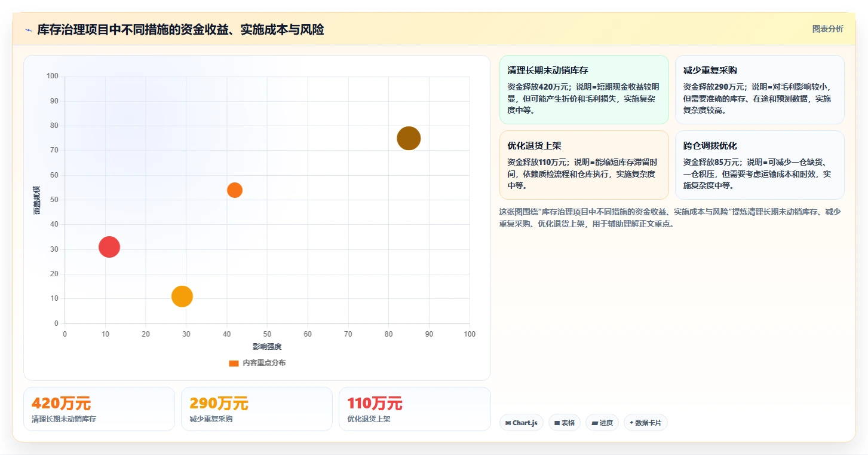This screenshot has width=868, height=455.
Task: Select the red bubble in the chart
Action: [x=109, y=246]
